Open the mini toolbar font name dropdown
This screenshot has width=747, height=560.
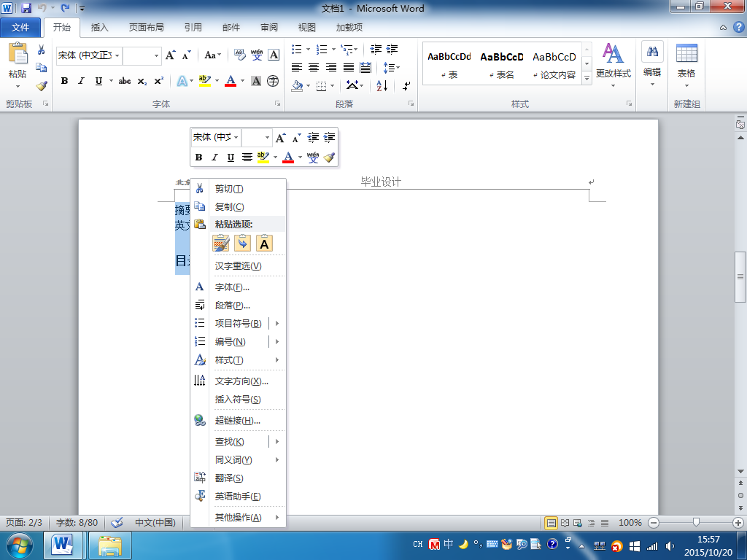(x=236, y=137)
